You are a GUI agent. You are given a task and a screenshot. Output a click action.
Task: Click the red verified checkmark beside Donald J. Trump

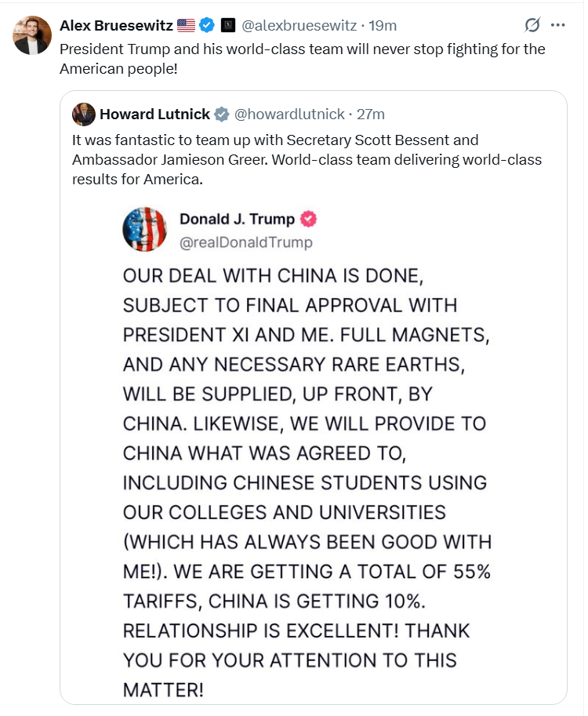click(x=308, y=219)
